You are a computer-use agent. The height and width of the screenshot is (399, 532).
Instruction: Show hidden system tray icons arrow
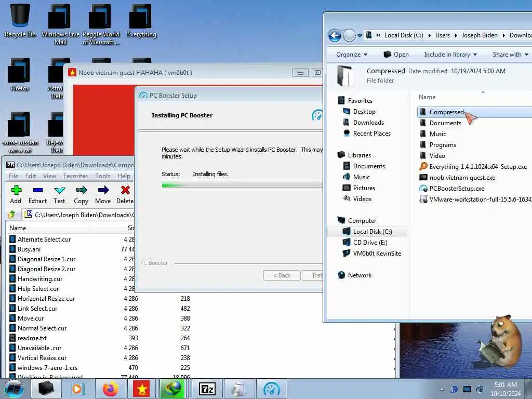[442, 390]
